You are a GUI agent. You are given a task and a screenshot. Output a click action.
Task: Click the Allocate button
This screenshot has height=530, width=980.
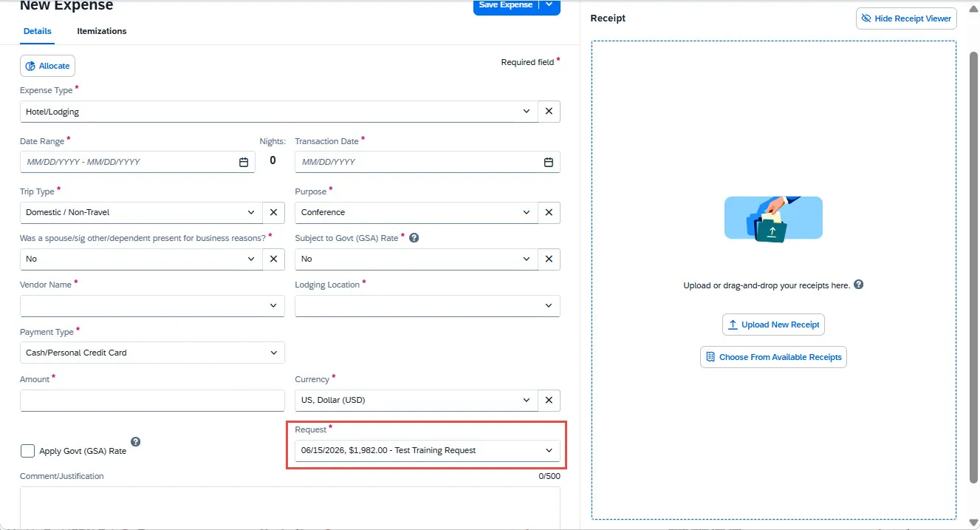pos(47,66)
